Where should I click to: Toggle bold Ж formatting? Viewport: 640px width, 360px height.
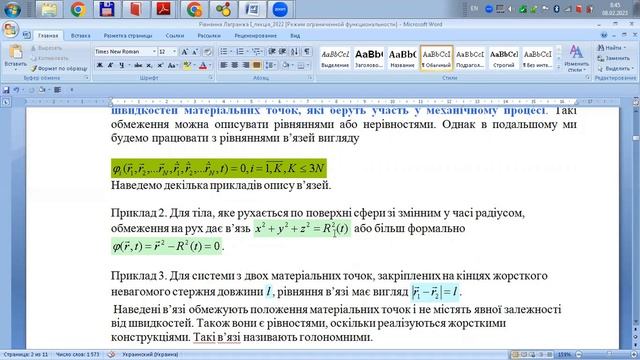coord(100,65)
